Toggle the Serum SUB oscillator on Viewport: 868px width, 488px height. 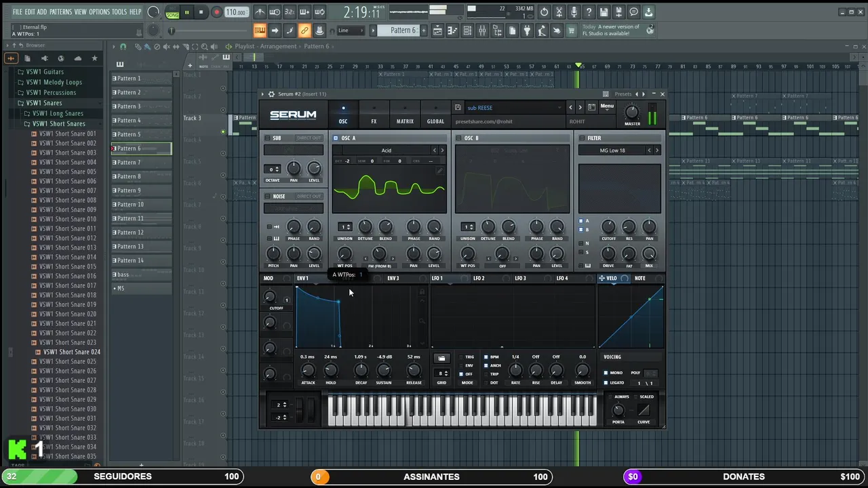click(268, 138)
